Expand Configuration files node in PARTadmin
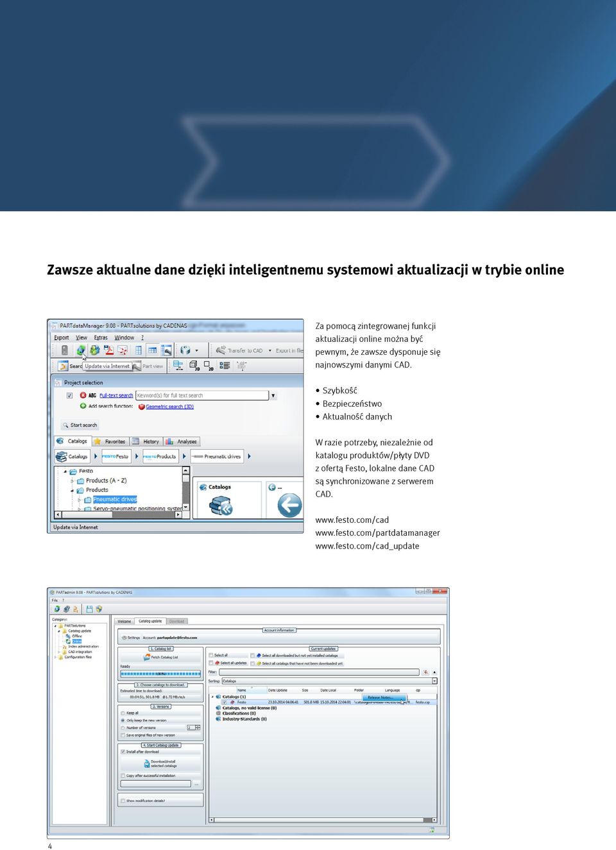Image resolution: width=616 pixels, height=850 pixels. coord(55,657)
